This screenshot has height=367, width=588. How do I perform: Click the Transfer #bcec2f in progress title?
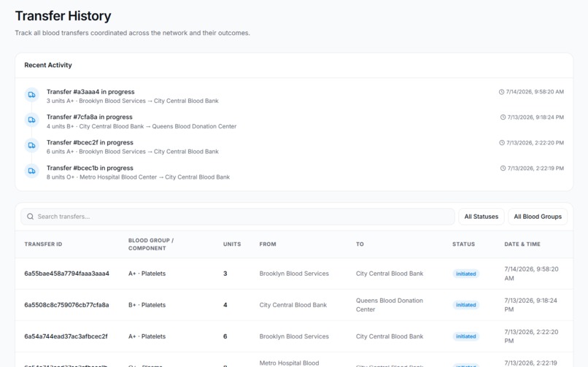90,142
